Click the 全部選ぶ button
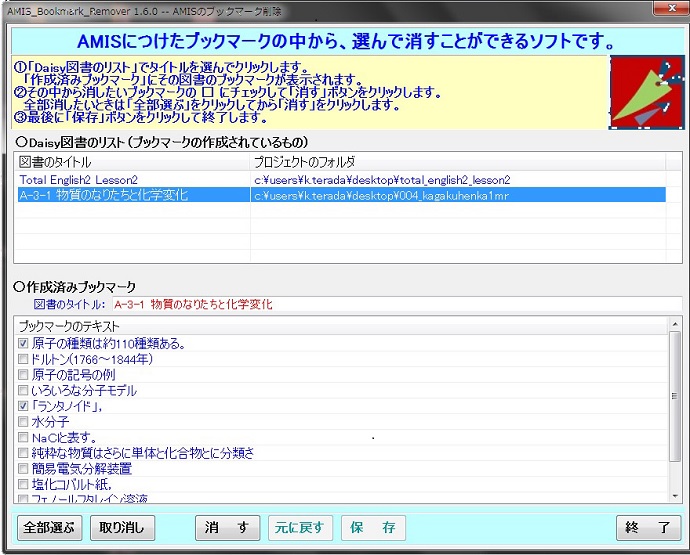Screen dimensions: 690x555 tap(49, 527)
